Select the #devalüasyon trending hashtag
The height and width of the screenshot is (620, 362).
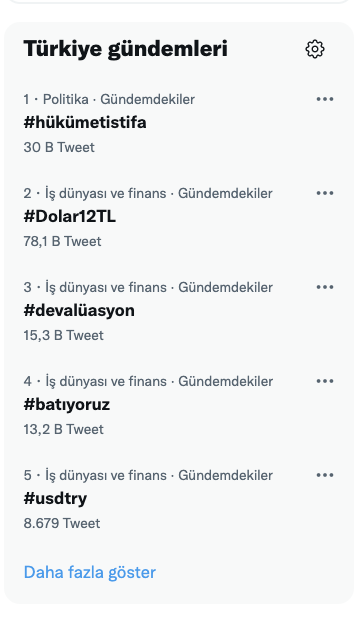[x=79, y=310]
